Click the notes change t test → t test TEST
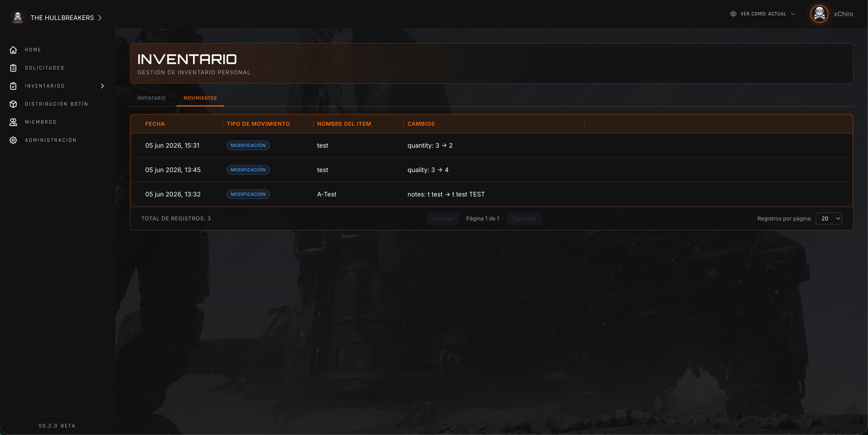 point(446,194)
